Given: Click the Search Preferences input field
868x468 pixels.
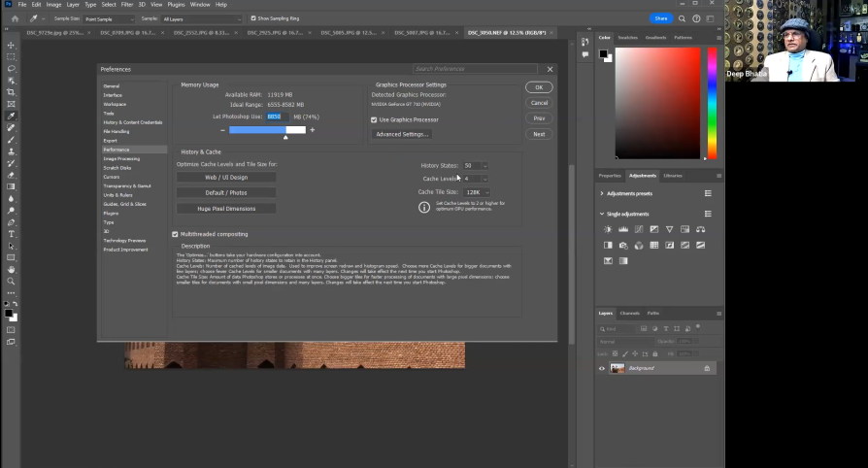Looking at the screenshot, I should [x=477, y=69].
